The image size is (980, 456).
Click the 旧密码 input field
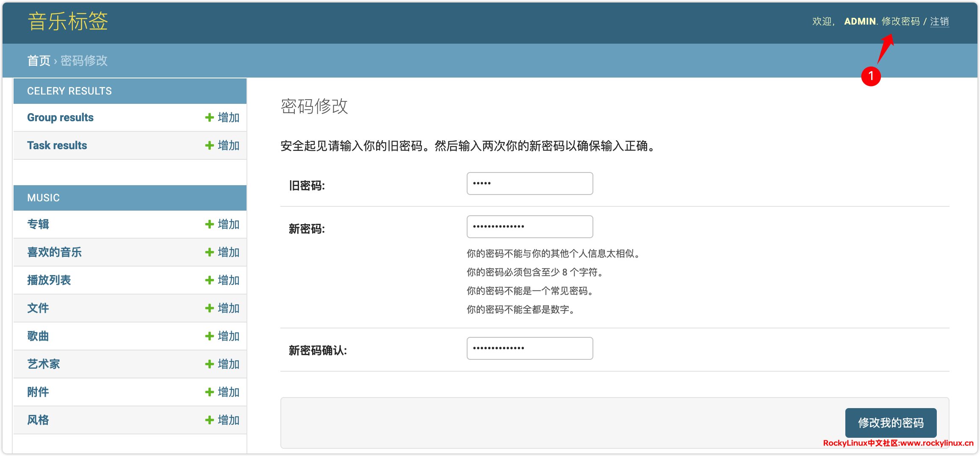tap(529, 184)
